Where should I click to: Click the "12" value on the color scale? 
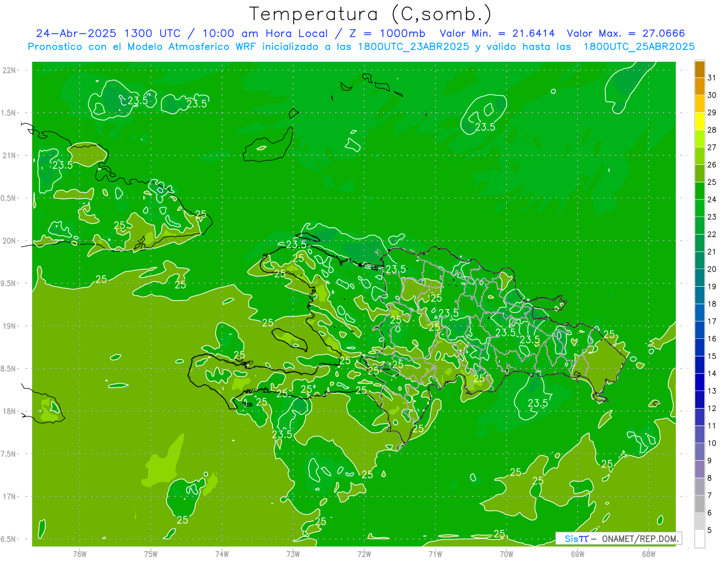[x=712, y=409]
